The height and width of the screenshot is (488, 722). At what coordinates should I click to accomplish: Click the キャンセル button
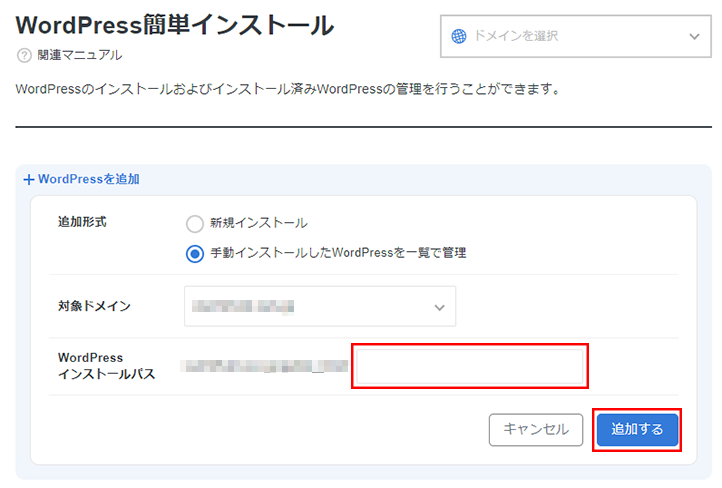point(536,430)
